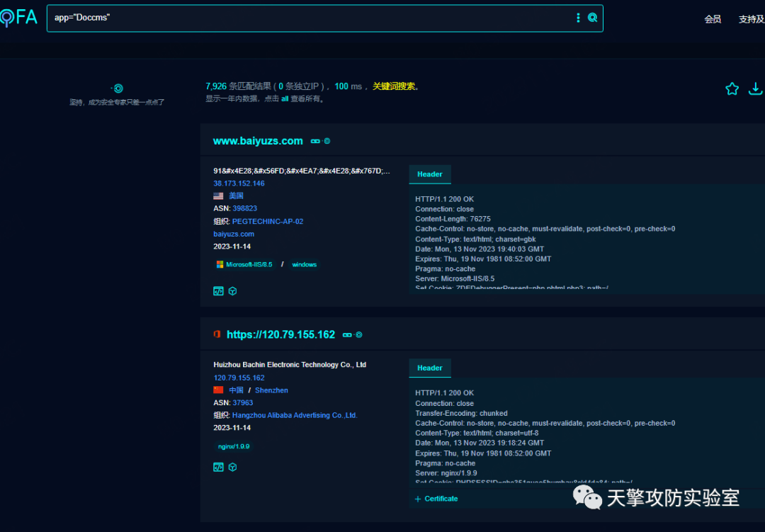Click the date 2023-11-14 under baiyuzs.com
The width and height of the screenshot is (765, 532).
(232, 247)
